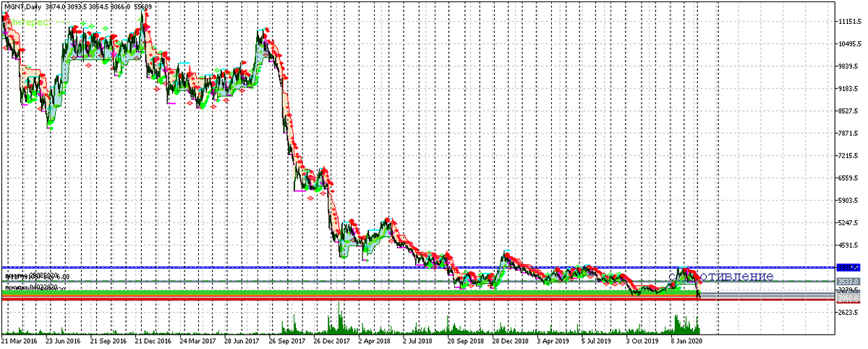This screenshot has height=349, width=868.
Task: Click the MGNT,Daily chart title text
Action: [25, 6]
